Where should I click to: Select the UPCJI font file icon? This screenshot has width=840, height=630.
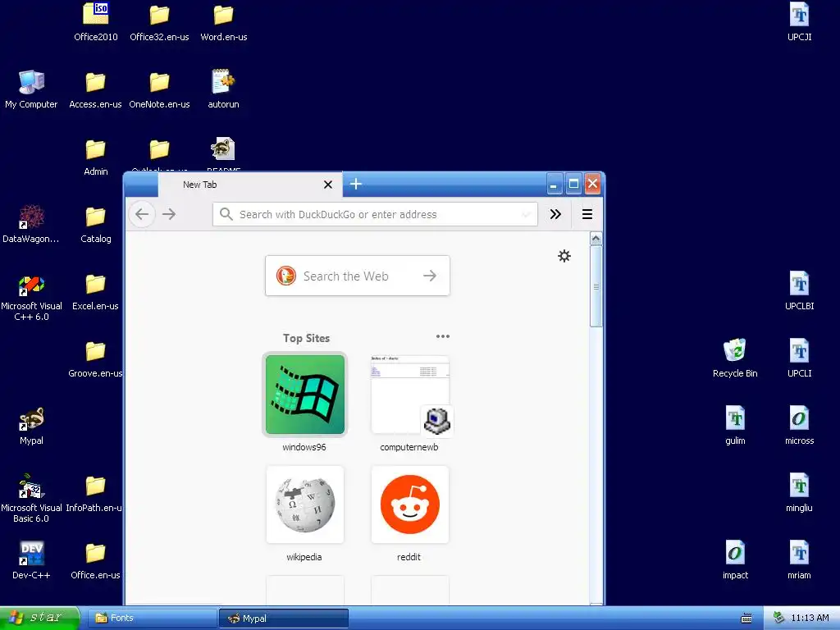point(799,15)
